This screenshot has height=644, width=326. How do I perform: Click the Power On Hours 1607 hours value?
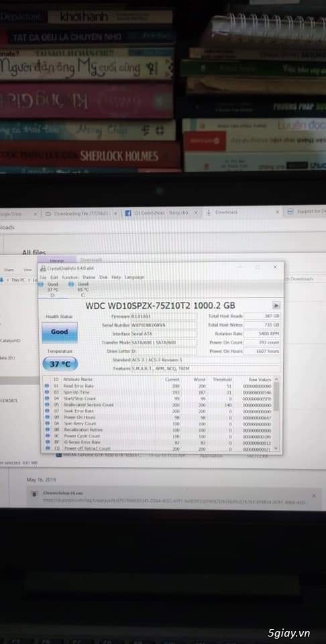point(262,351)
